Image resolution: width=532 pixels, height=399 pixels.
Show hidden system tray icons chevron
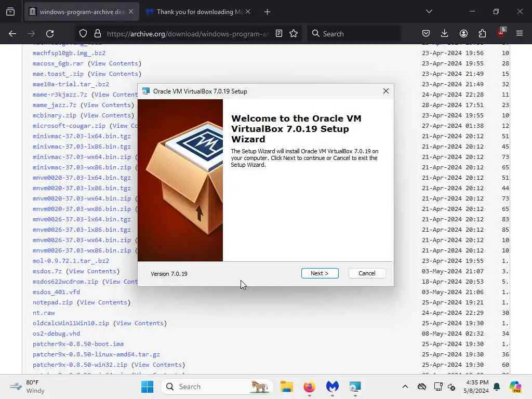pos(405,387)
